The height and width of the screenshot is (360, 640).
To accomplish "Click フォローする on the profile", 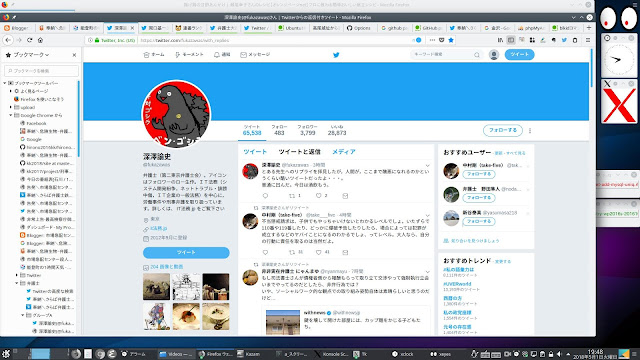I will point(503,130).
